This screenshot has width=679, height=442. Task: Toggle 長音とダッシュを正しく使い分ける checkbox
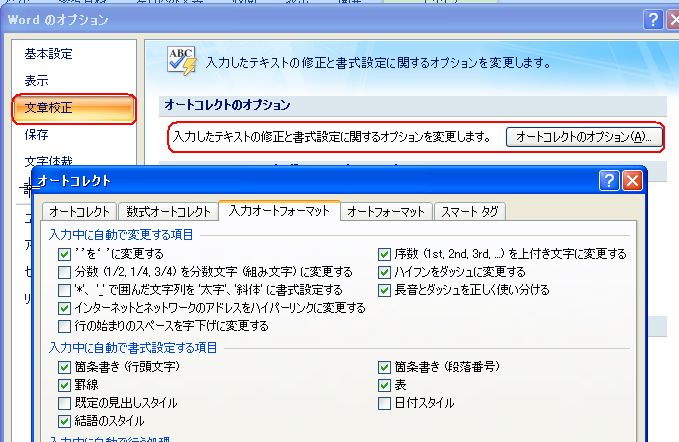tap(384, 290)
